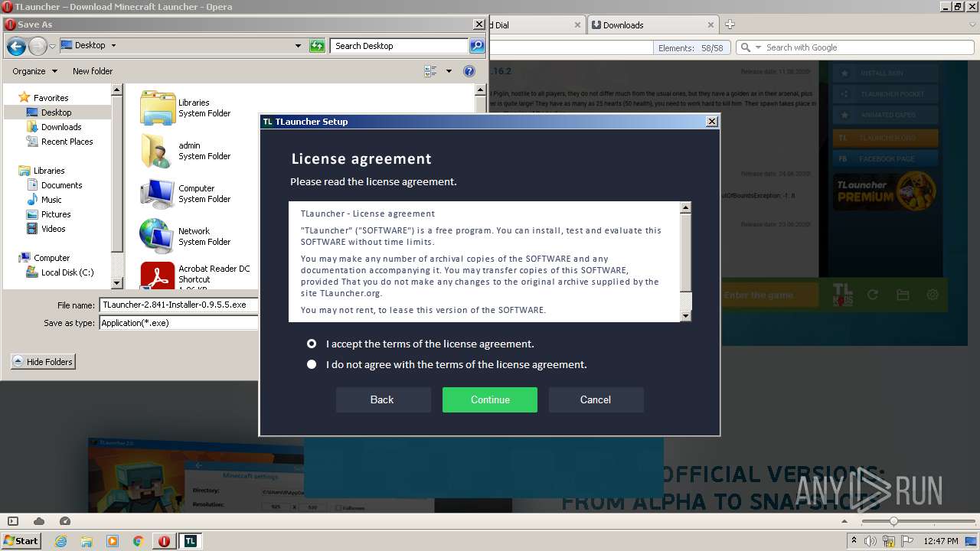Click the Computer system folder icon

[x=158, y=194]
